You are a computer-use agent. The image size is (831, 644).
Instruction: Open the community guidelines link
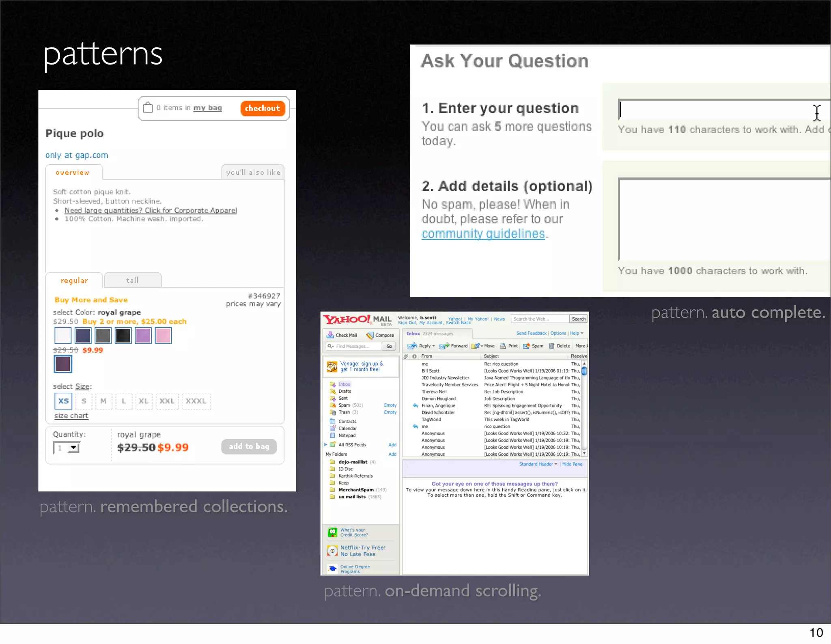coord(483,234)
